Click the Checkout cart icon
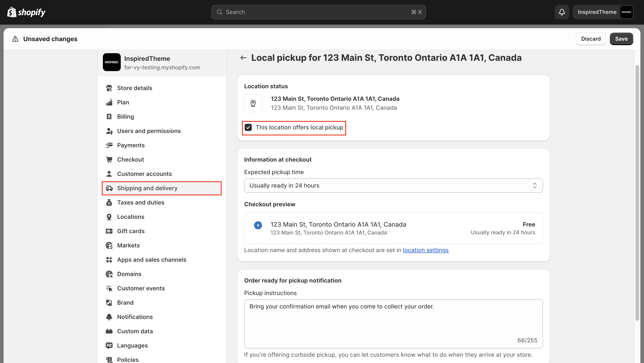Screen dimensions: 644x363 pyautogui.click(x=109, y=159)
